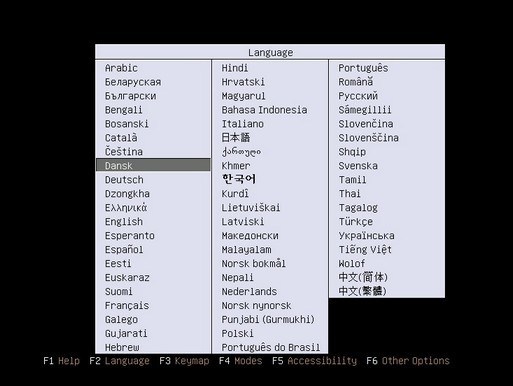Screen dimensions: 513x386
Task: Choose Dzongkha language
Action: tap(127, 194)
